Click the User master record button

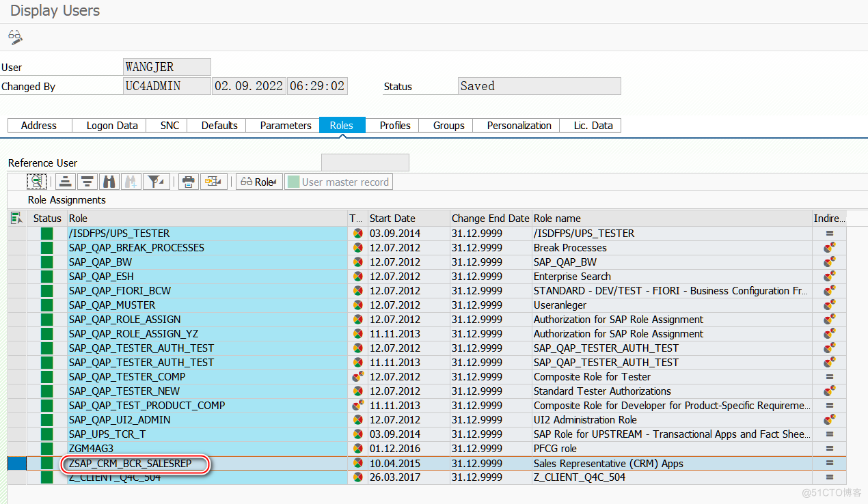tap(338, 181)
